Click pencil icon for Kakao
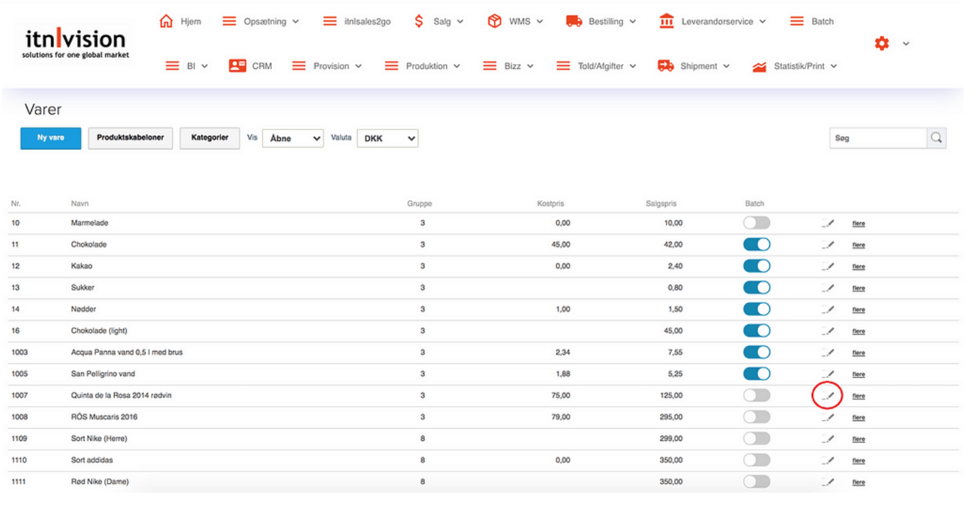 [828, 266]
